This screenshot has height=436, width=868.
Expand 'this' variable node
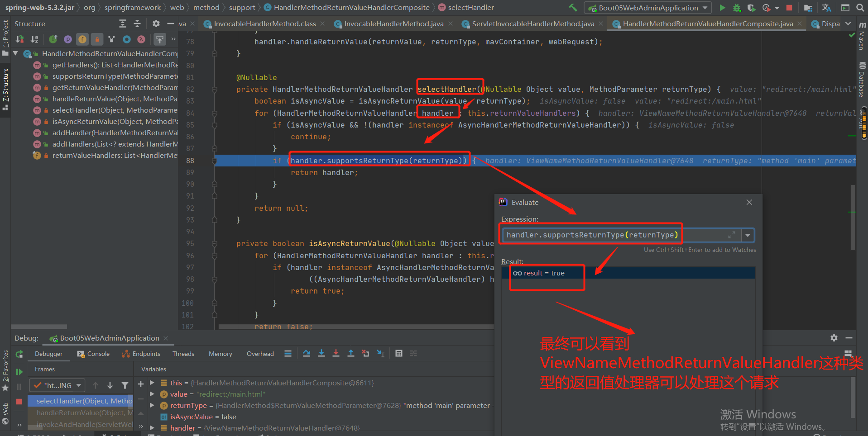click(152, 383)
